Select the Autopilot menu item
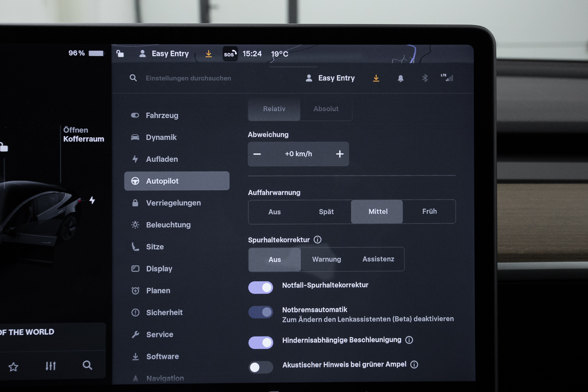Image resolution: width=588 pixels, height=392 pixels. tap(176, 181)
